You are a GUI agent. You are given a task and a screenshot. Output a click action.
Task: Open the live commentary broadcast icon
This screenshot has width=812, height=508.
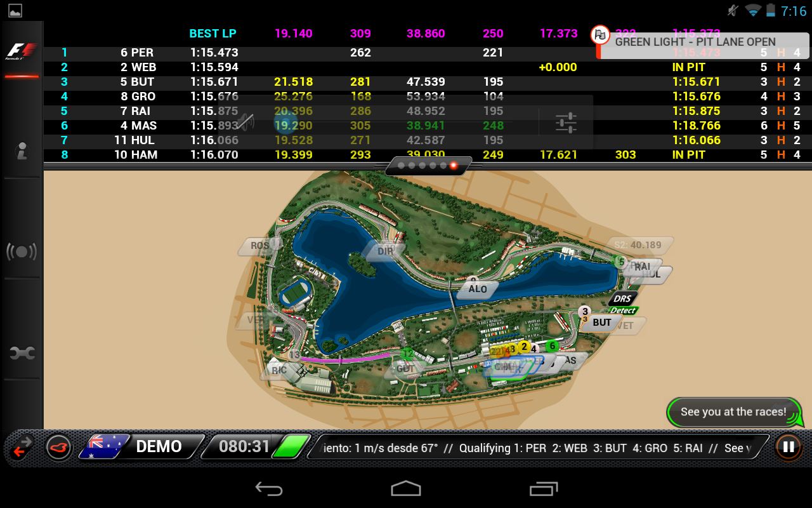pos(22,252)
